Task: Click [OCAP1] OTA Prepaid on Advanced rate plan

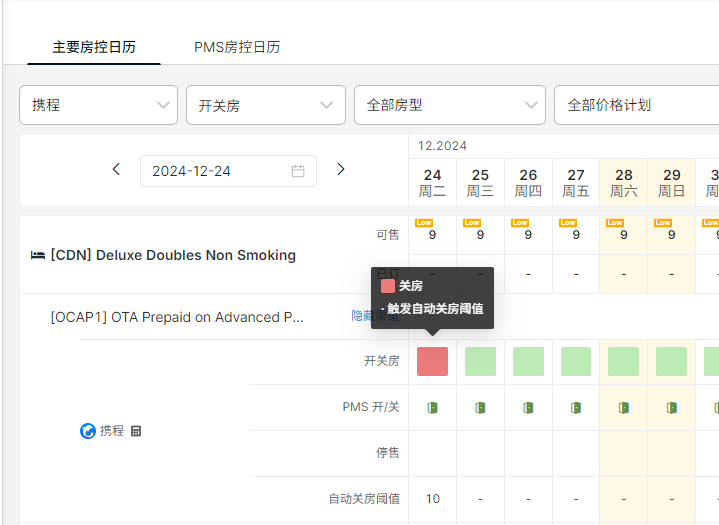Action: click(177, 317)
